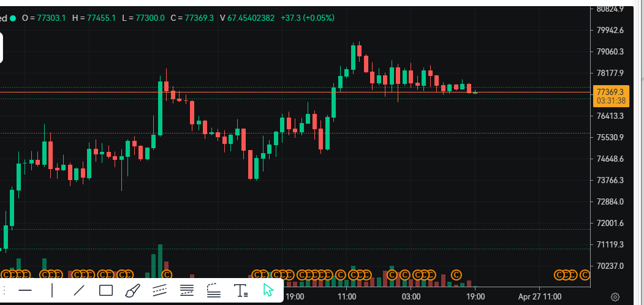Choose the Fibonacci retracement lines tool
The height and width of the screenshot is (305, 644).
pyautogui.click(x=187, y=290)
